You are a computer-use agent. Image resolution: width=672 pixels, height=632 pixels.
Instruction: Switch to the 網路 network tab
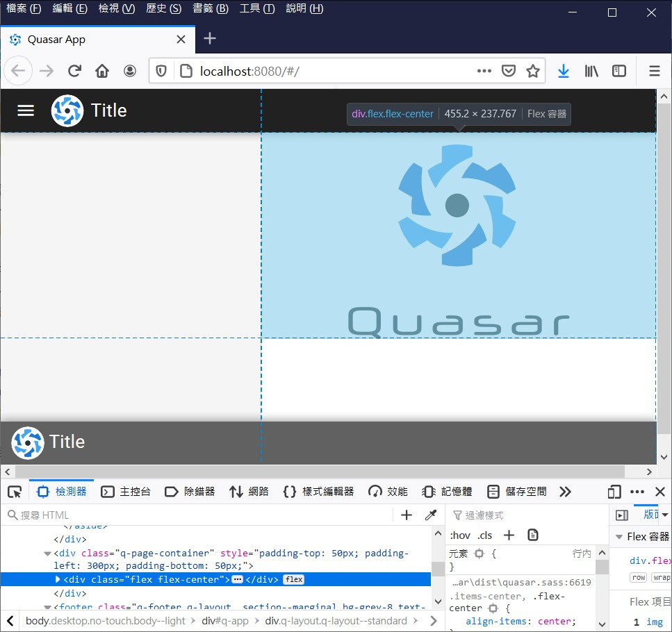[x=249, y=492]
